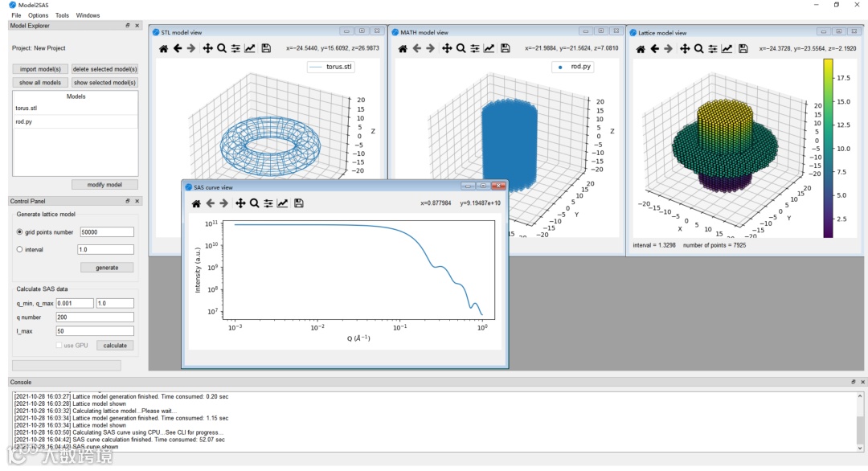Click back arrow in SAS curve view toolbar
The width and height of the screenshot is (868, 471).
210,203
